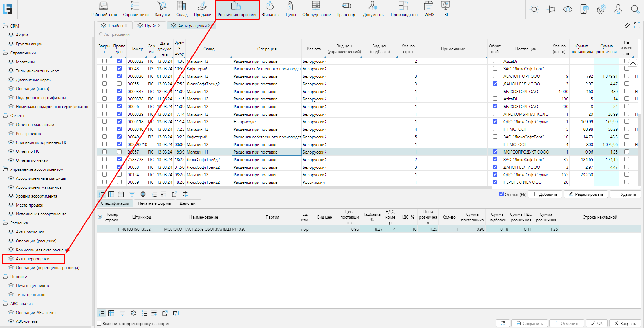644x328 pixels.
Task: Click the Добавить button
Action: coord(545,194)
